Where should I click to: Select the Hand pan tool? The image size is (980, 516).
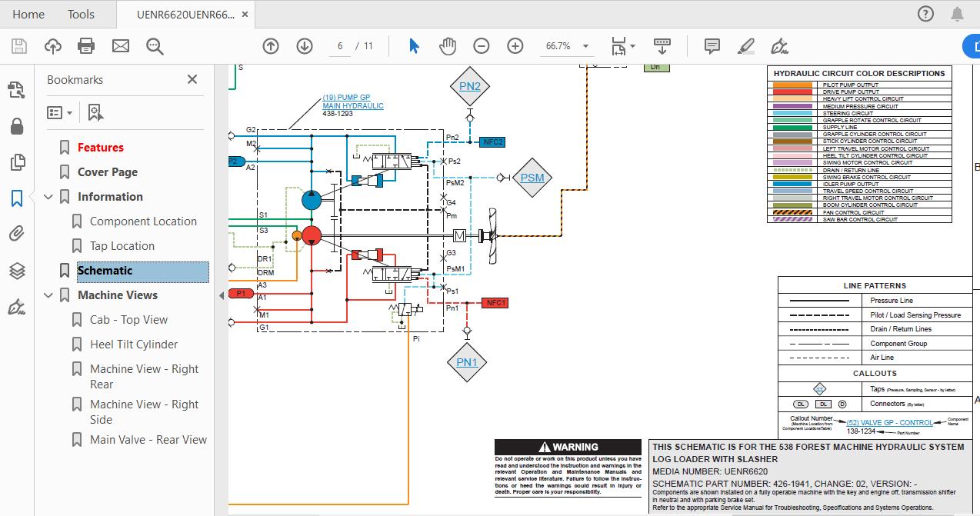[448, 46]
